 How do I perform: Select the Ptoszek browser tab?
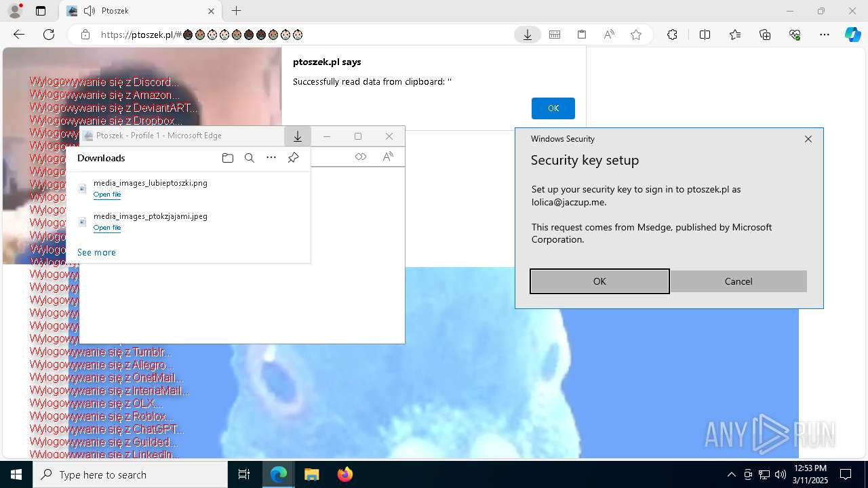pyautogui.click(x=139, y=11)
